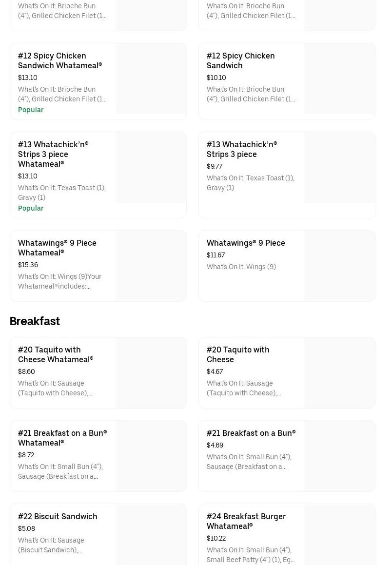The image size is (392, 565).
Task: Click the image on the $4.67 Taquito card
Action: 340,373
